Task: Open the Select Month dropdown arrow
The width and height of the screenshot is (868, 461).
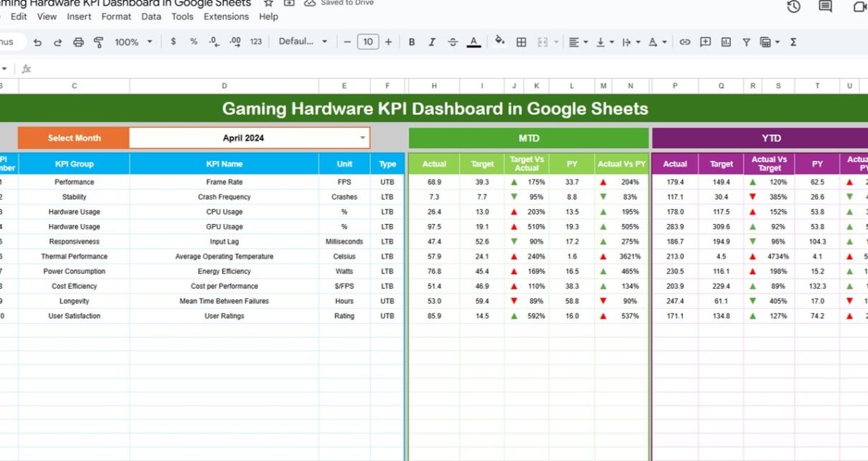Action: (362, 138)
